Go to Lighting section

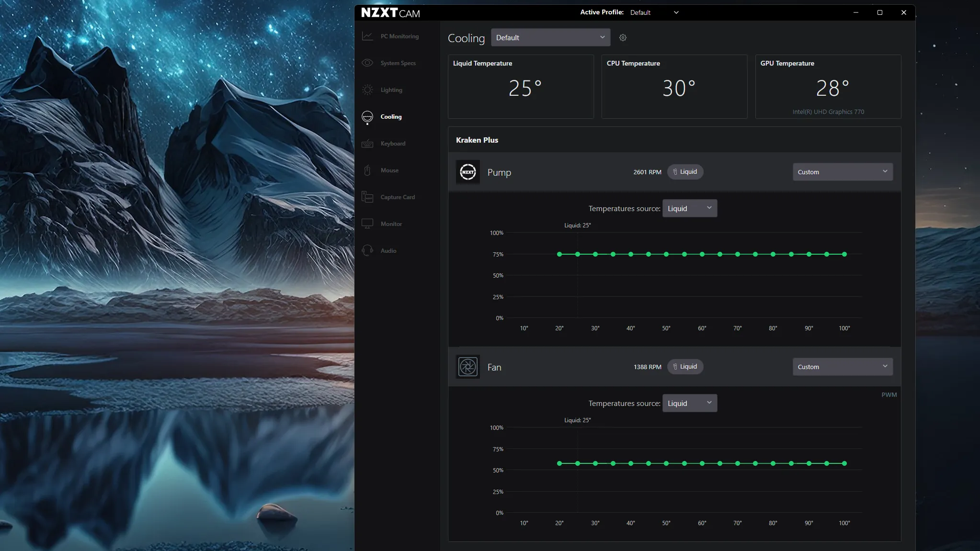(391, 90)
